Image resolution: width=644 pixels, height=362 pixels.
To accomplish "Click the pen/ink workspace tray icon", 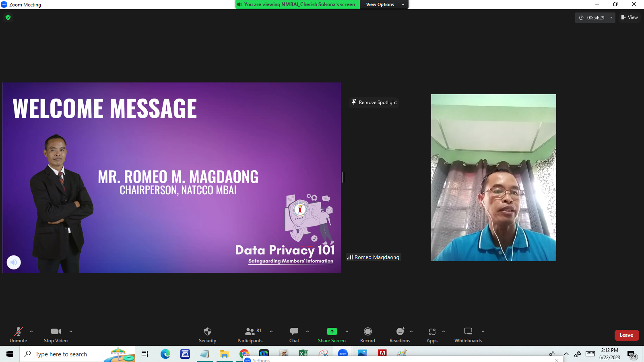I will pos(578,354).
